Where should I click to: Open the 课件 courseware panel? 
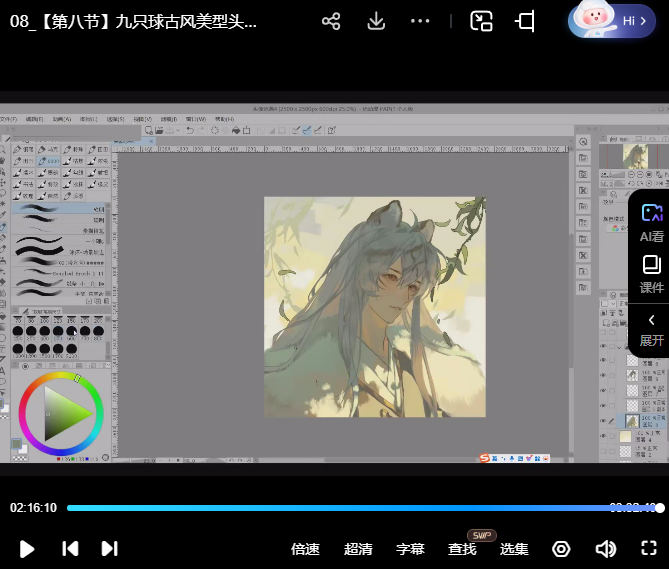(x=651, y=274)
